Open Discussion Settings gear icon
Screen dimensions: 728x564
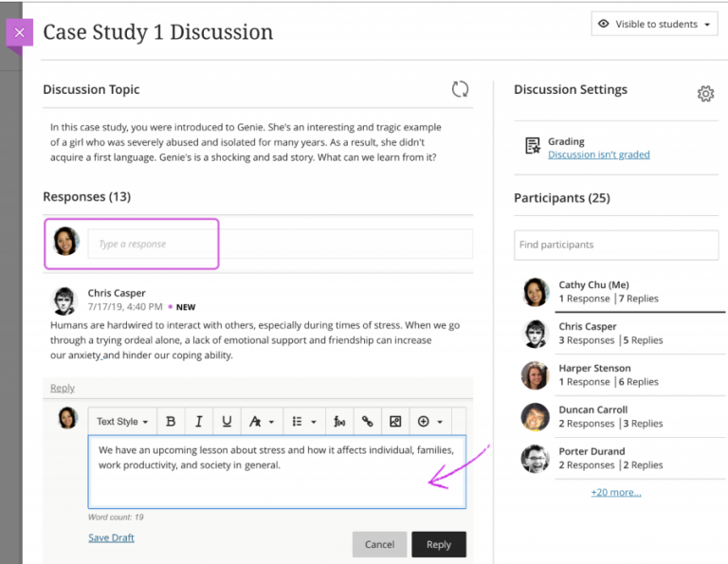[705, 93]
